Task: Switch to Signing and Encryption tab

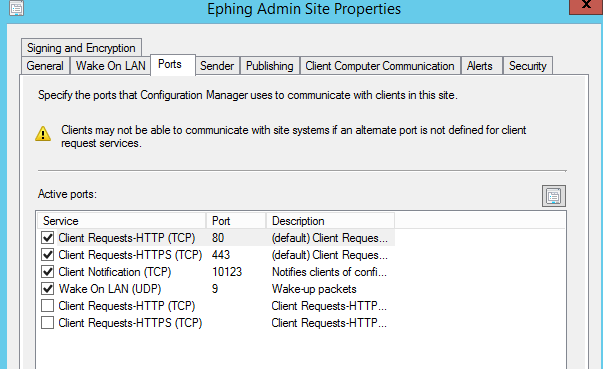Action: (x=81, y=48)
